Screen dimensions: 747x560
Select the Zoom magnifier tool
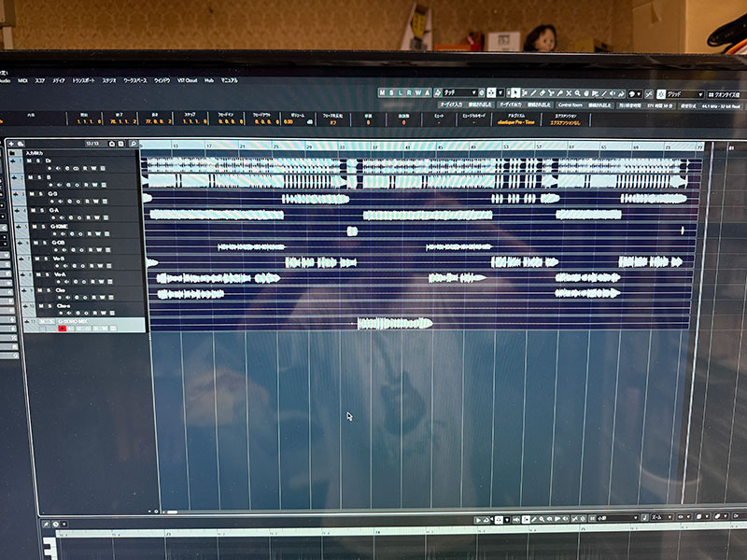tap(577, 92)
